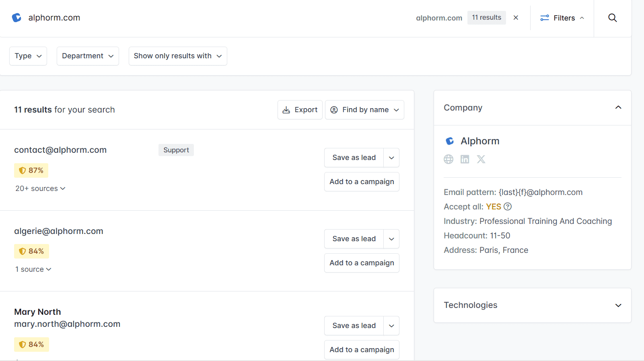Expand the 1 source list
The image size is (644, 361).
tap(33, 269)
